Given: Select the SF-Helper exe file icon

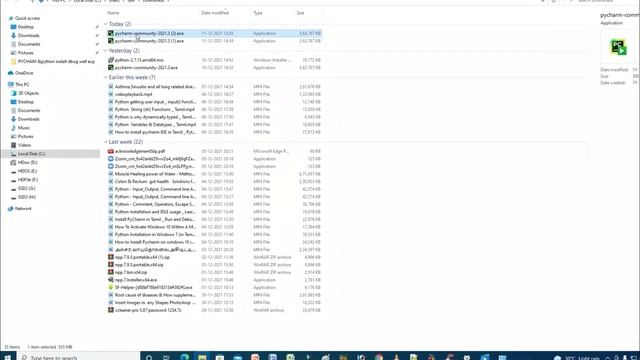Looking at the screenshot, I should pyautogui.click(x=111, y=287).
